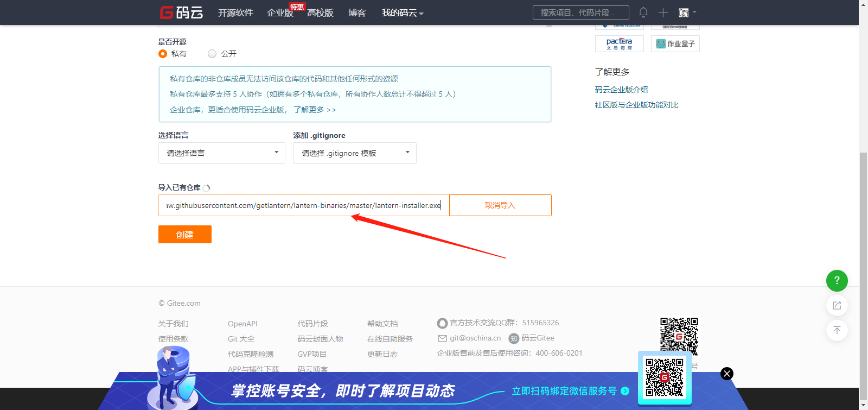Click the 创建 create button
Image resolution: width=868 pixels, height=410 pixels.
(x=185, y=235)
